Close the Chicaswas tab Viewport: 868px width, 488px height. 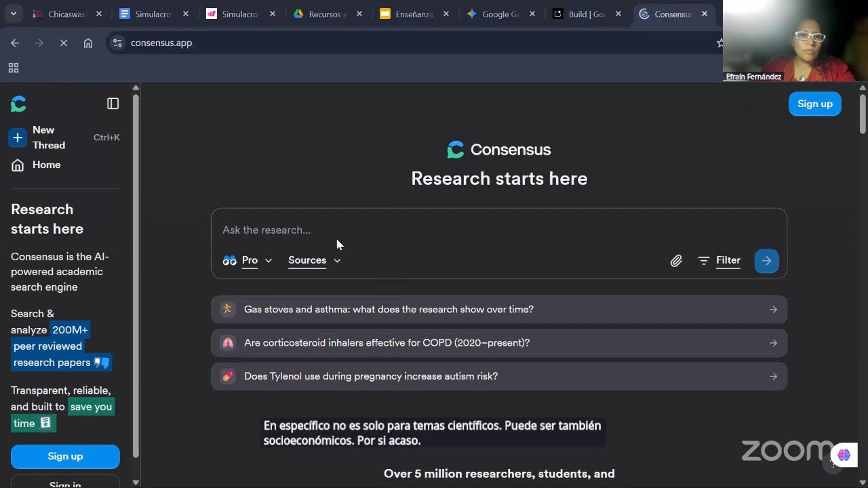pos(99,14)
